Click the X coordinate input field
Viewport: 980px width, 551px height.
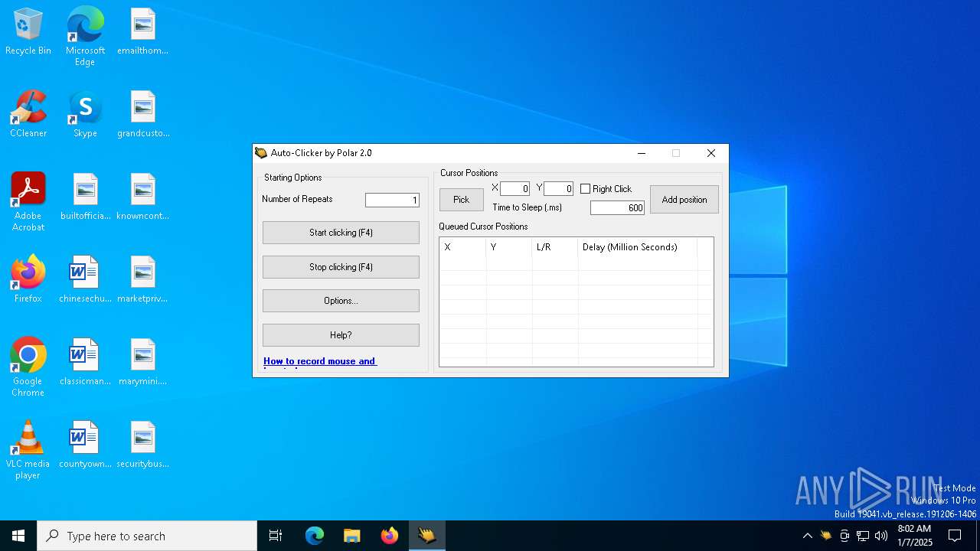click(x=514, y=189)
